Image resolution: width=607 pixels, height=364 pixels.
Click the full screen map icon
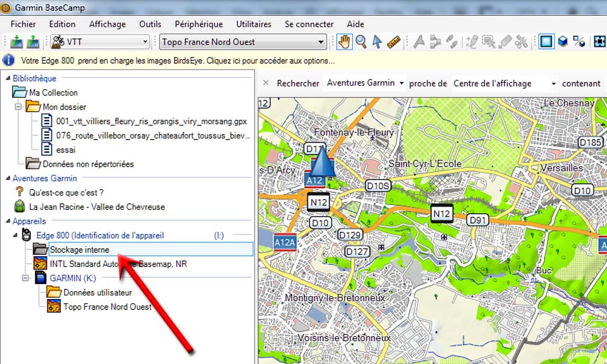(x=600, y=42)
